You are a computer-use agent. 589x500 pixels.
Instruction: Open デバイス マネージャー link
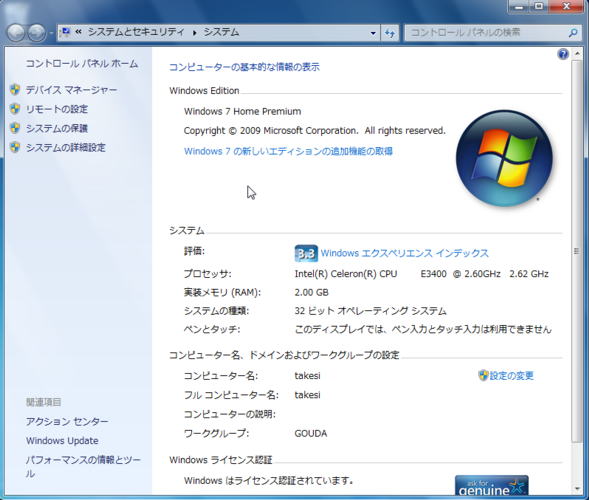[x=71, y=90]
